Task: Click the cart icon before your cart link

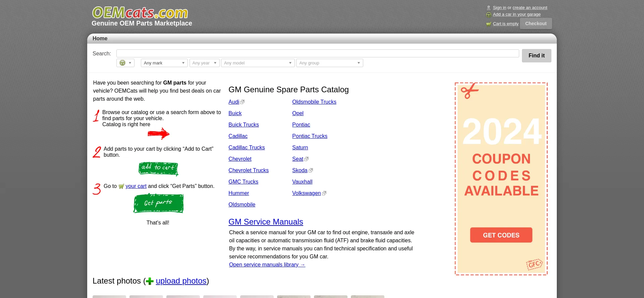Action: (121, 186)
